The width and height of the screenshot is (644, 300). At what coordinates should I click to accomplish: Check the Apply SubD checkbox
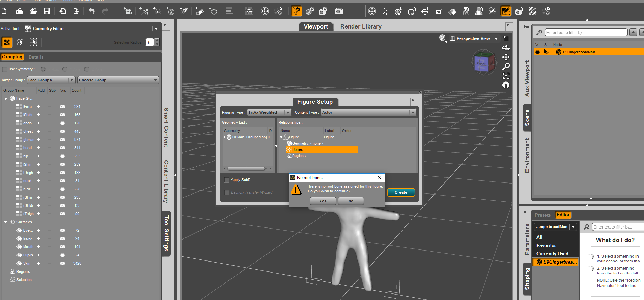click(x=227, y=180)
